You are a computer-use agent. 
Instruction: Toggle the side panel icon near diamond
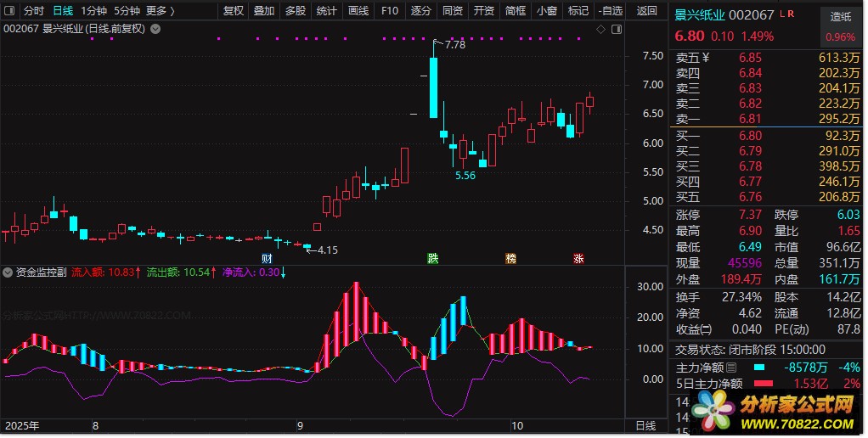pos(616,30)
